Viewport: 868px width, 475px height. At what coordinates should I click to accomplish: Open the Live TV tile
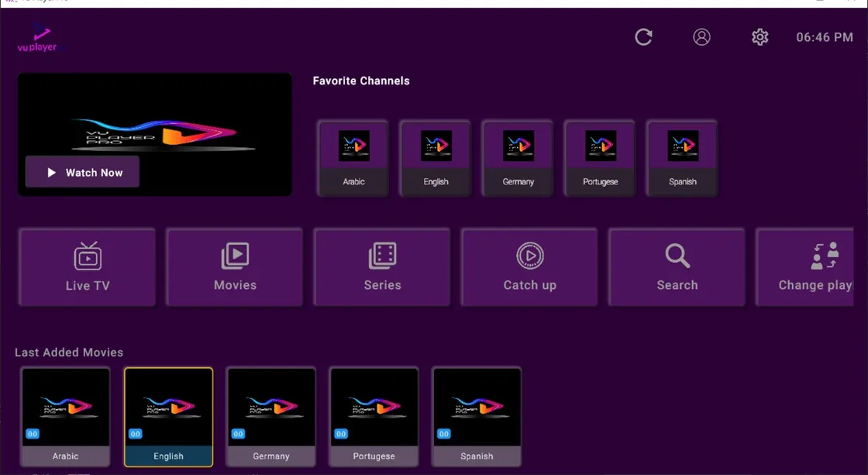coord(88,267)
